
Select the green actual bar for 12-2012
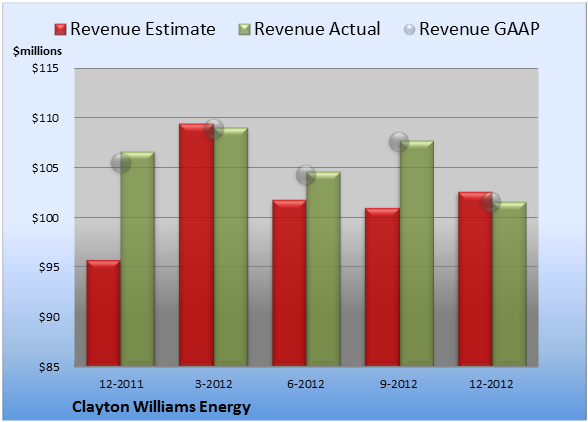509,284
